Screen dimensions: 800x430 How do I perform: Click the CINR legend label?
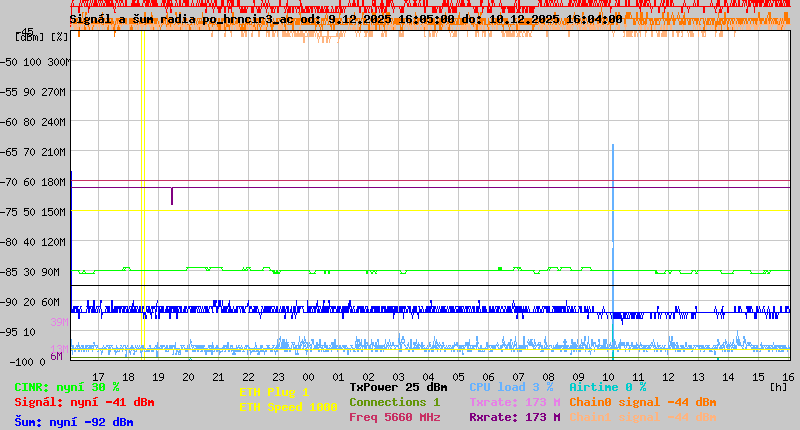67,387
